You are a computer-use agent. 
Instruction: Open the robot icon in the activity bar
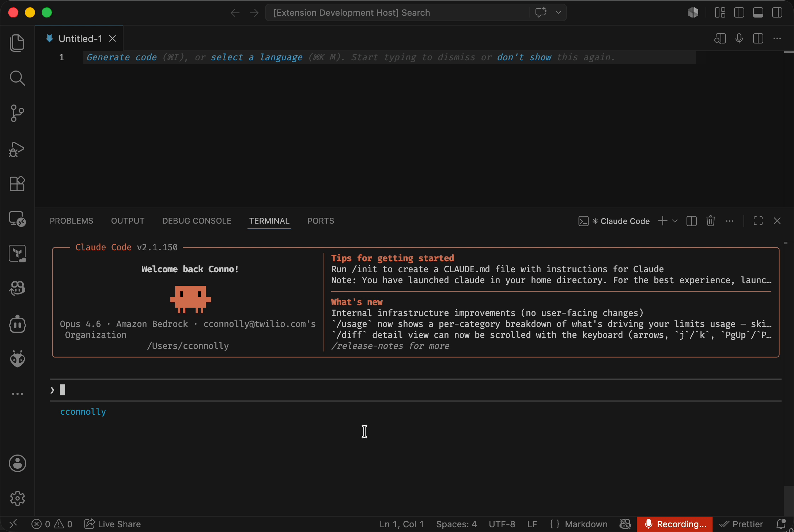pos(17,324)
